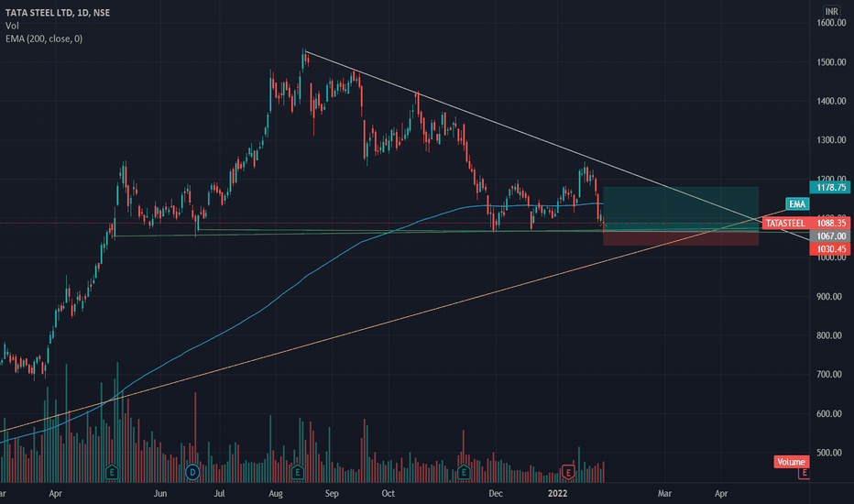Click the red Volume label tag
Viewport: 854px width, 504px height.
[x=791, y=462]
